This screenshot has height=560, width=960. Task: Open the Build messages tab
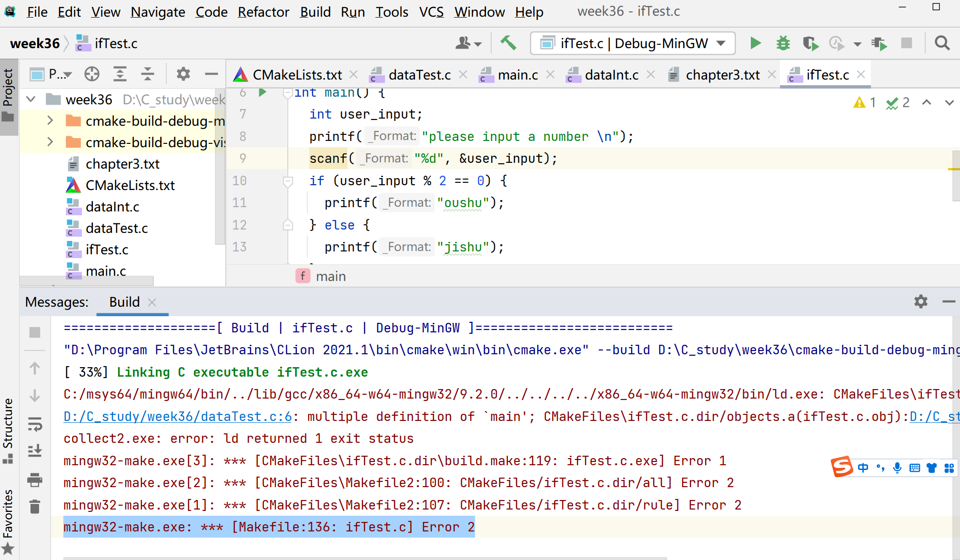[124, 302]
